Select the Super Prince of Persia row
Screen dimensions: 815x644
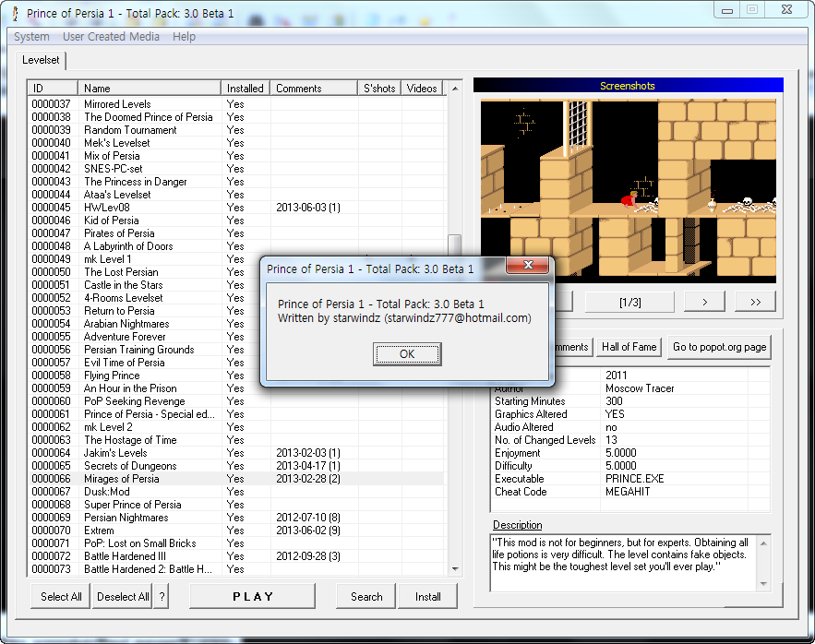pos(236,505)
